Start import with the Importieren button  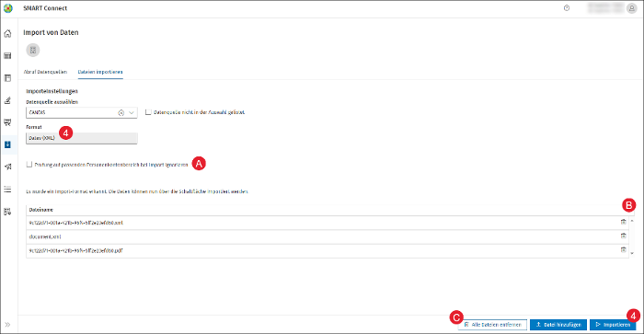[613, 325]
